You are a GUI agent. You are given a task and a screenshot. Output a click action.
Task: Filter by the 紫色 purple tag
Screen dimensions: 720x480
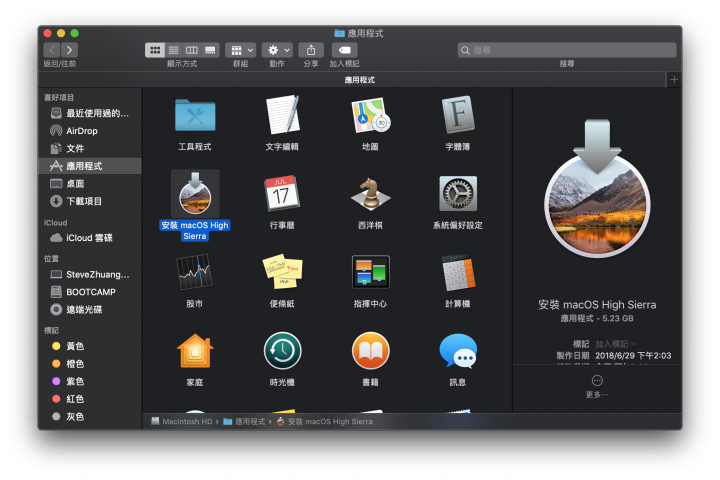tap(90, 381)
